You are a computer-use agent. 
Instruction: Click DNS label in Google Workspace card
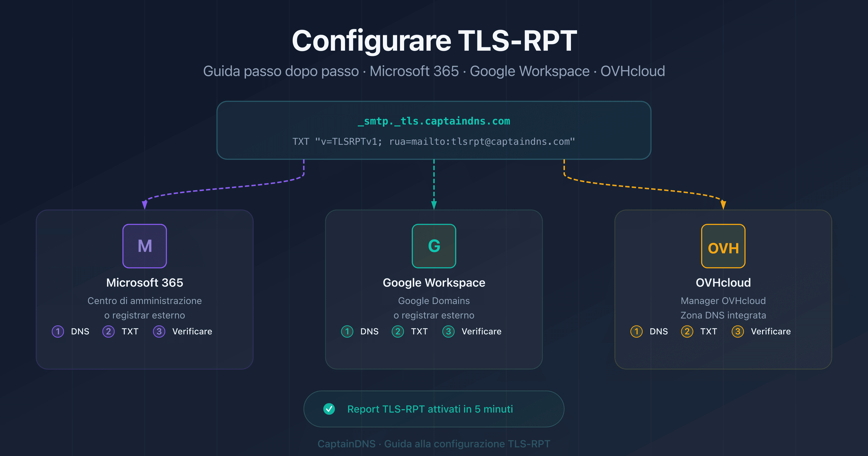(x=369, y=332)
